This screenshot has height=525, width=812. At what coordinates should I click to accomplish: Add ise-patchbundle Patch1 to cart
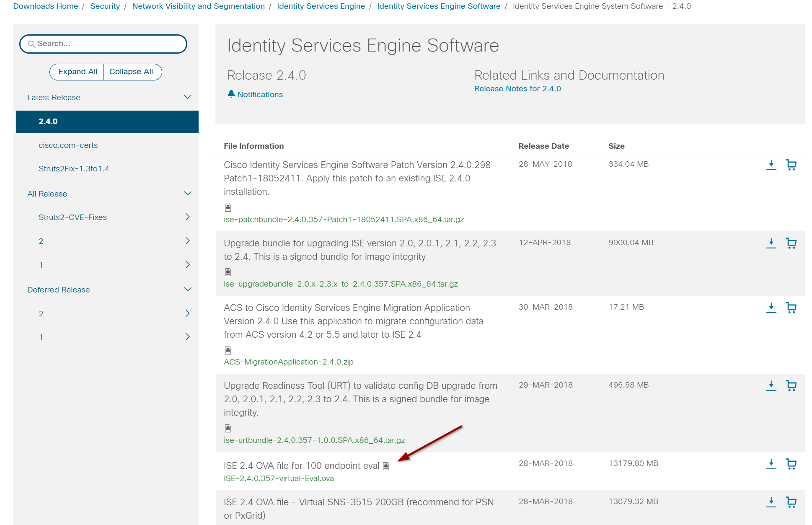[791, 165]
